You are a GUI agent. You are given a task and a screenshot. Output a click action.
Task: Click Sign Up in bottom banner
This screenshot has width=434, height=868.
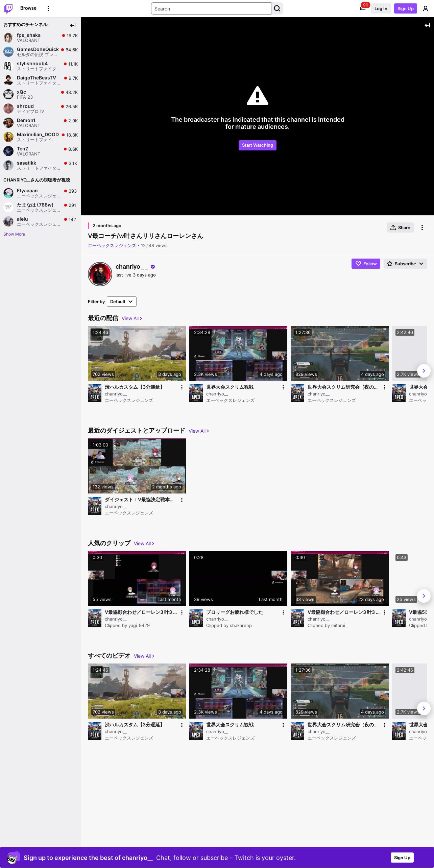coord(402,858)
